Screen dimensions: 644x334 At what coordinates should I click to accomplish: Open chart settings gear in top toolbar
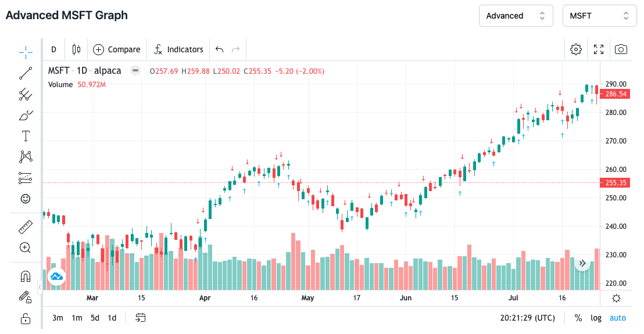pos(576,49)
